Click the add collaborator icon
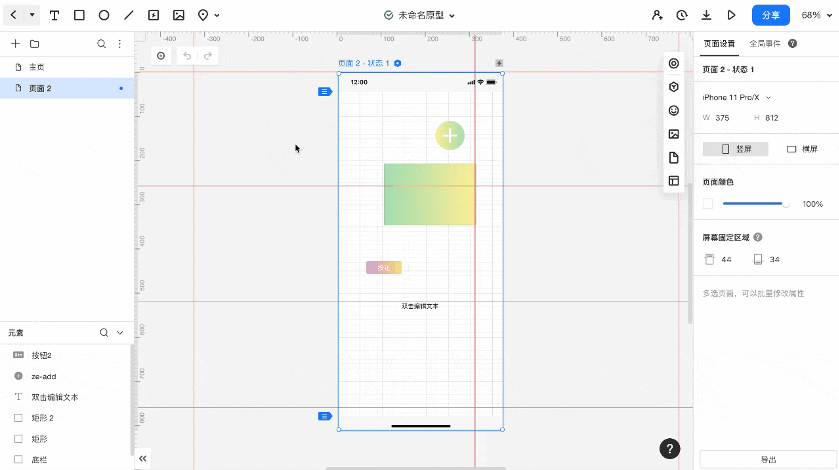This screenshot has width=839, height=470. [x=657, y=16]
